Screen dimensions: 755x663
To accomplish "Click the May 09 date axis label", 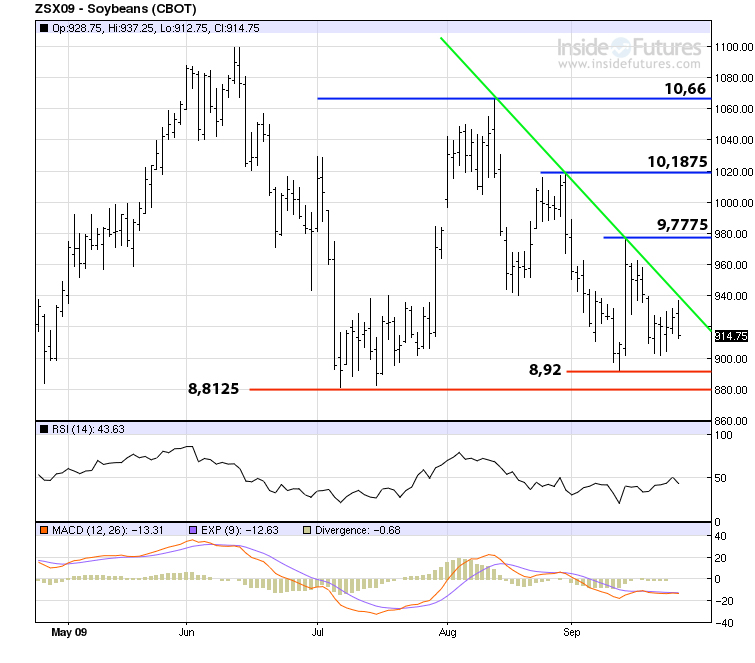I will pos(68,632).
